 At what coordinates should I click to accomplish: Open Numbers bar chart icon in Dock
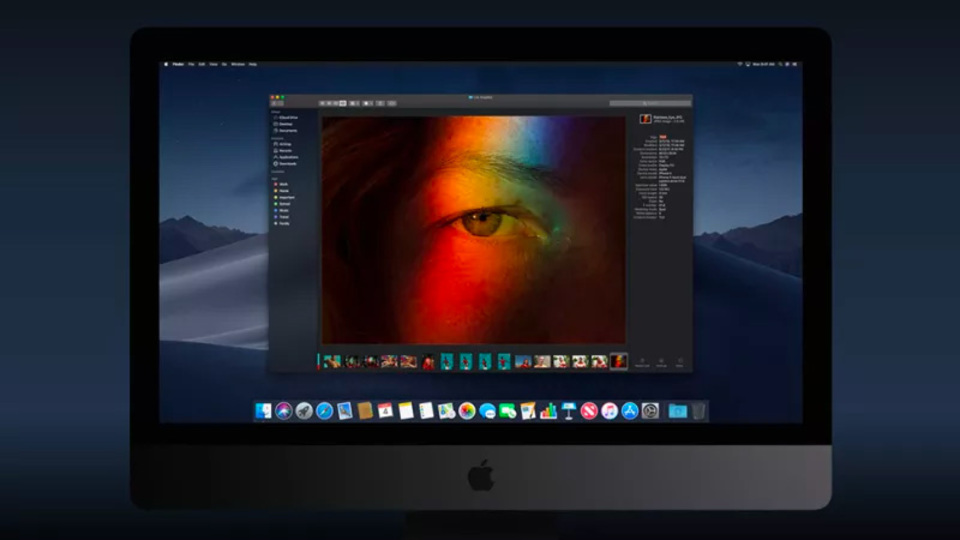click(x=548, y=411)
